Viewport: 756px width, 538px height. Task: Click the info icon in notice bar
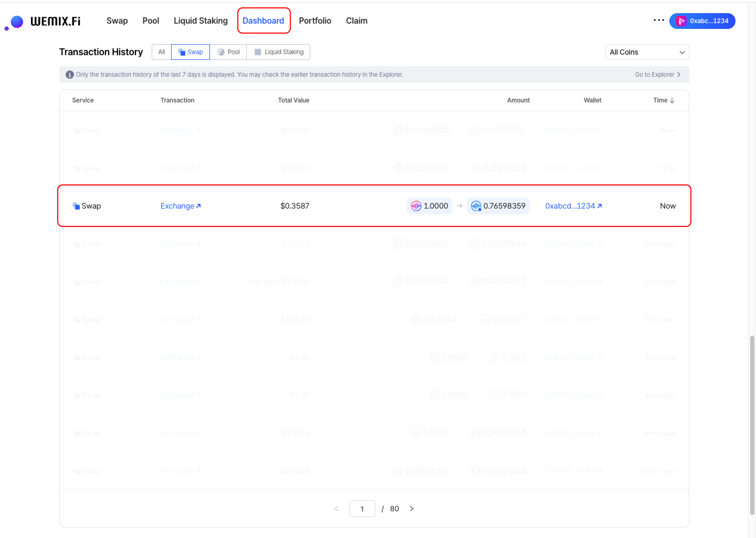[x=70, y=75]
